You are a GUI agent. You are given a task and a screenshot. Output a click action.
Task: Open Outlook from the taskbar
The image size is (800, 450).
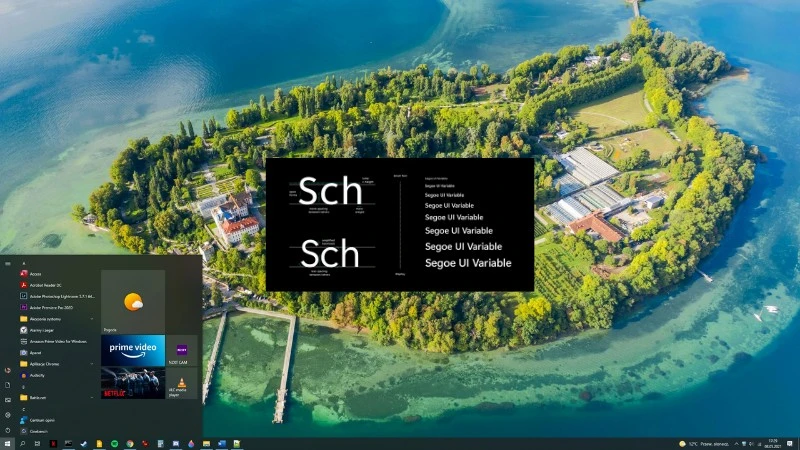coord(222,444)
